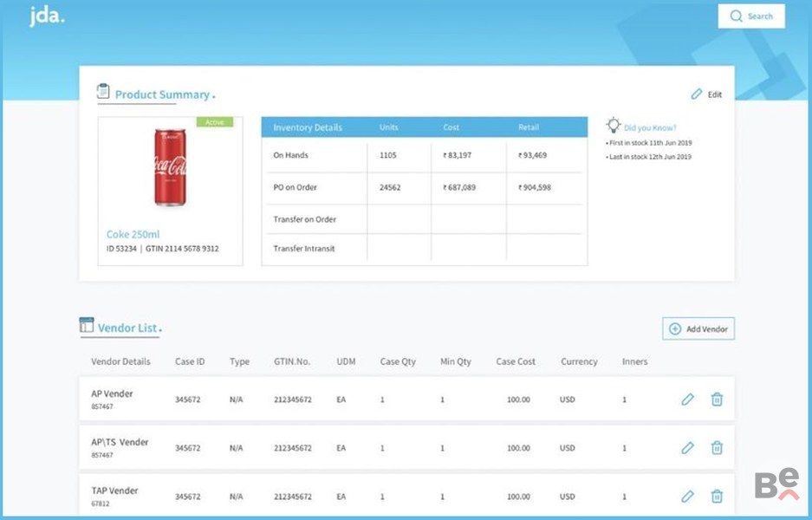Click the Cost header in Inventory Details

point(451,127)
